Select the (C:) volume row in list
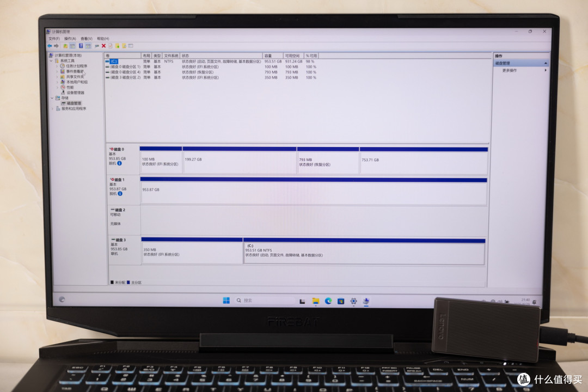588x392 pixels. pyautogui.click(x=211, y=61)
